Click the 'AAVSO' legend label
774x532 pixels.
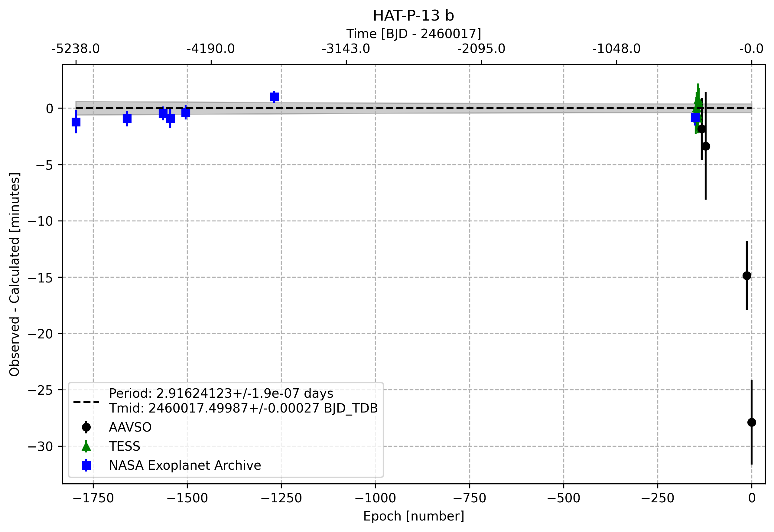130,427
